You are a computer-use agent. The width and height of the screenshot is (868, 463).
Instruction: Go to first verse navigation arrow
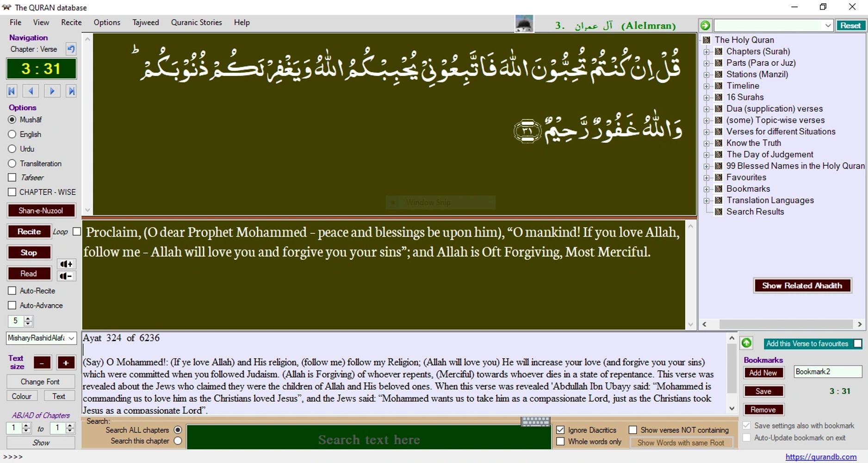click(x=12, y=91)
